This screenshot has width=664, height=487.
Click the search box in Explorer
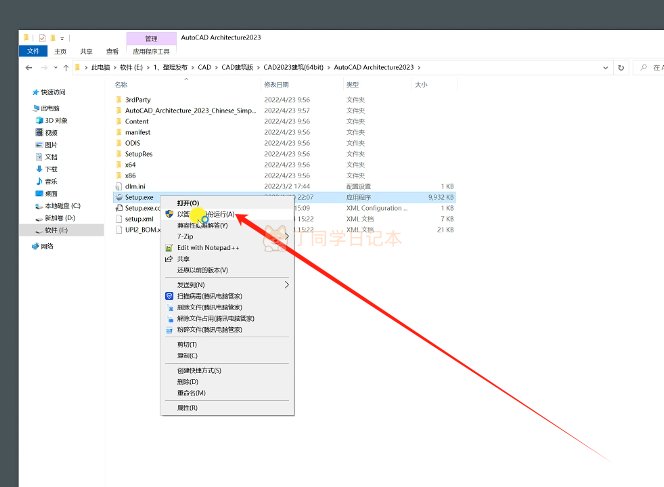pyautogui.click(x=647, y=67)
